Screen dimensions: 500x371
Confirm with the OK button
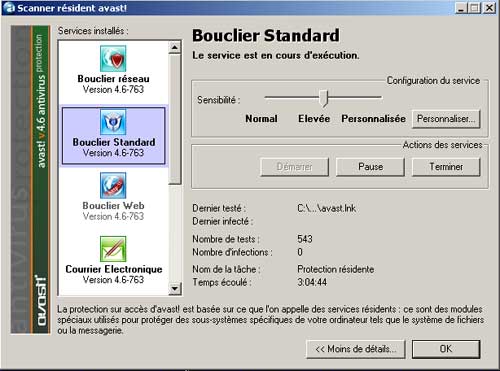tap(446, 349)
